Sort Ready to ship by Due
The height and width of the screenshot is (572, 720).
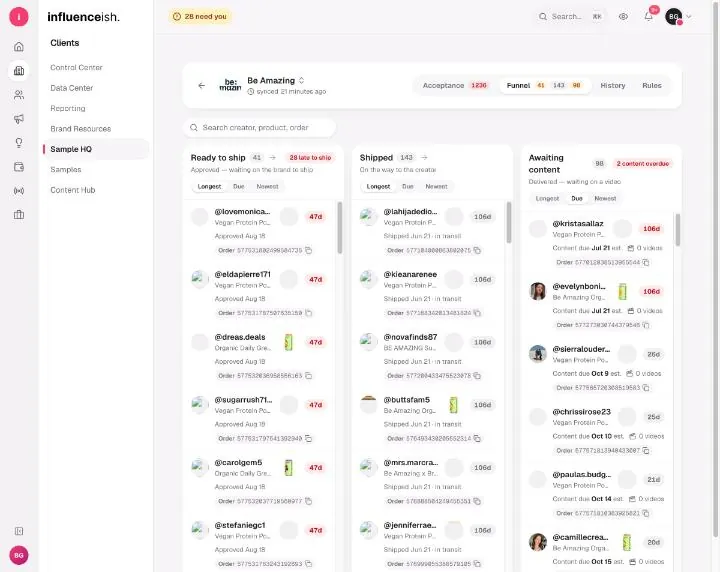239,186
